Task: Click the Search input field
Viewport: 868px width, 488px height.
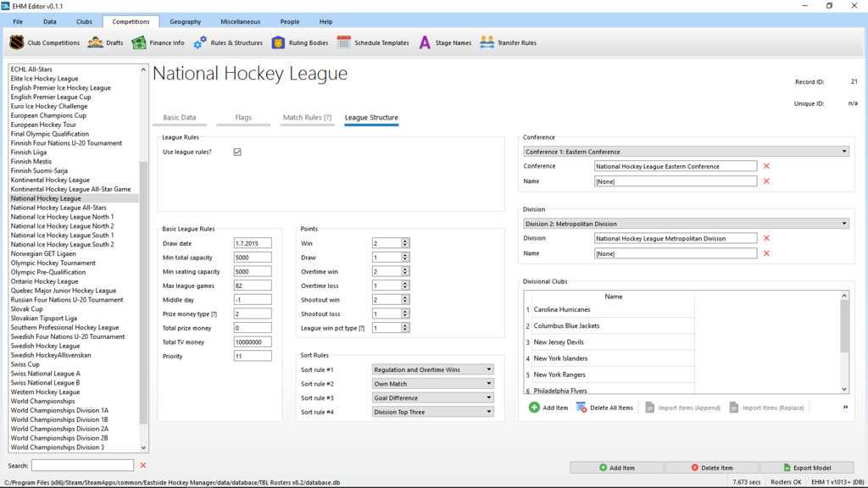Action: click(x=82, y=465)
